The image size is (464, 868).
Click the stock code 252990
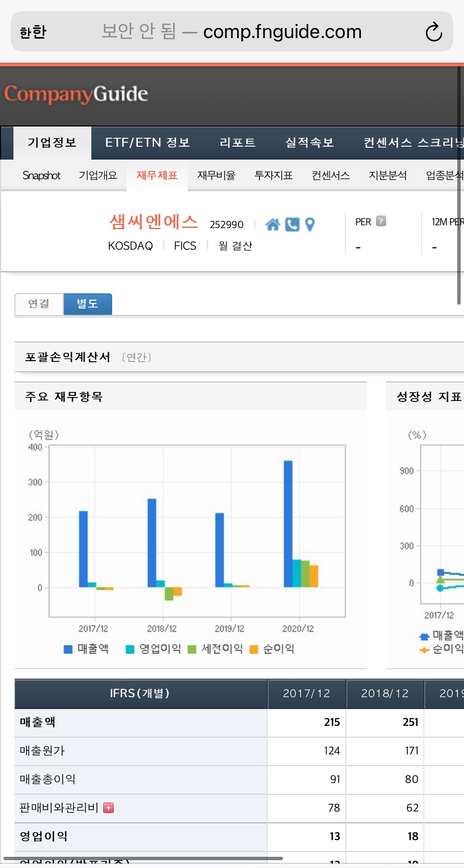coord(226,225)
